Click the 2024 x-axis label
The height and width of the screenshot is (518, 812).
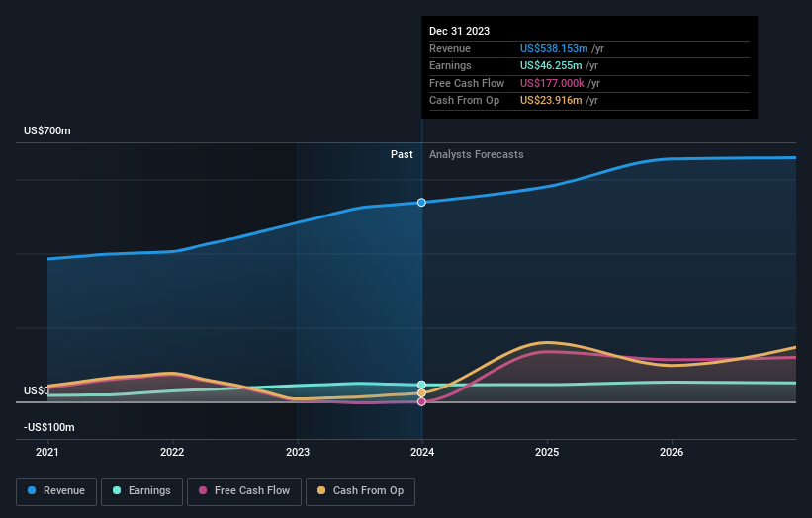422,453
